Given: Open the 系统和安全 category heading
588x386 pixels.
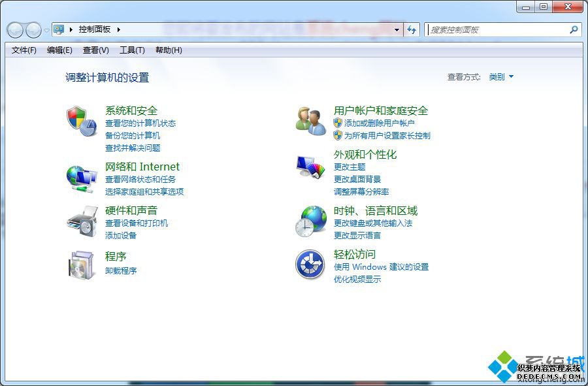Looking at the screenshot, I should (x=131, y=110).
